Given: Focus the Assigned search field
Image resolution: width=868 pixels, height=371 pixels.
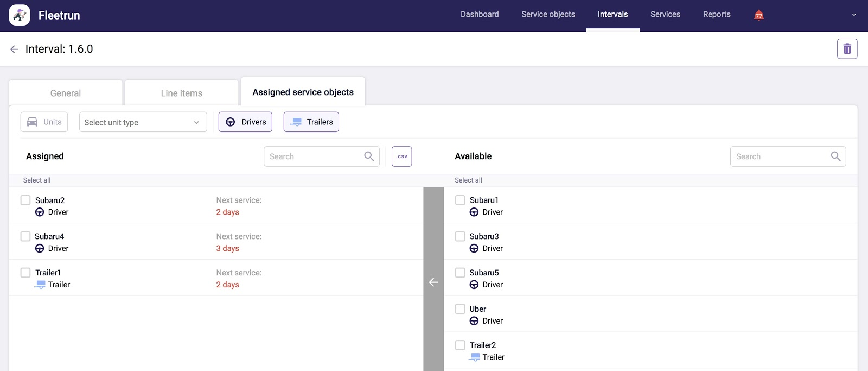Looking at the screenshot, I should 314,156.
